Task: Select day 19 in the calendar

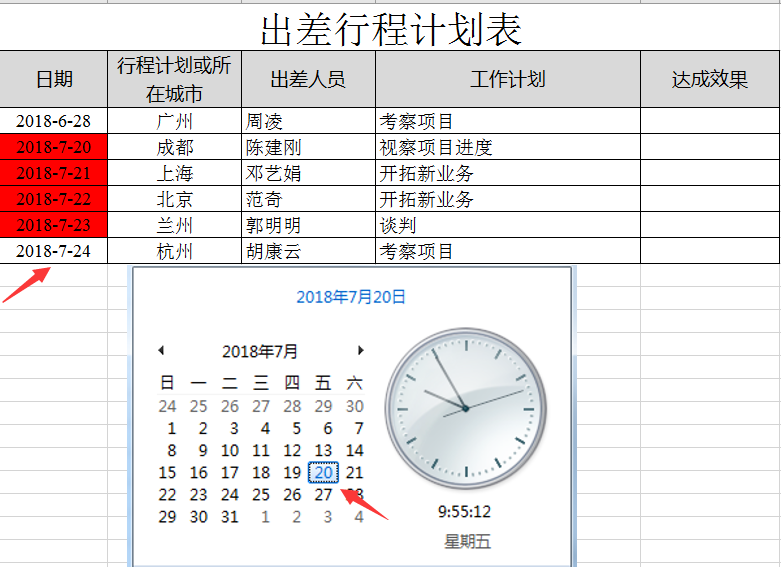Action: click(x=292, y=472)
